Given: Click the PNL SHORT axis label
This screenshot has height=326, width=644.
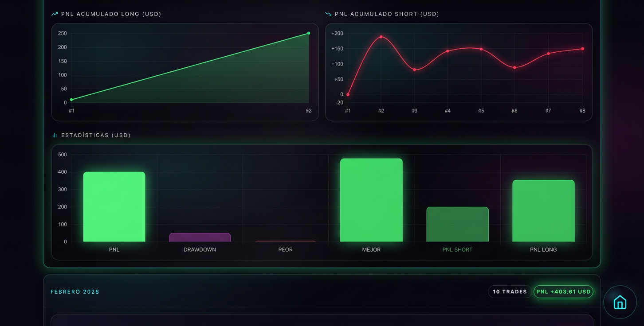Looking at the screenshot, I should [457, 250].
